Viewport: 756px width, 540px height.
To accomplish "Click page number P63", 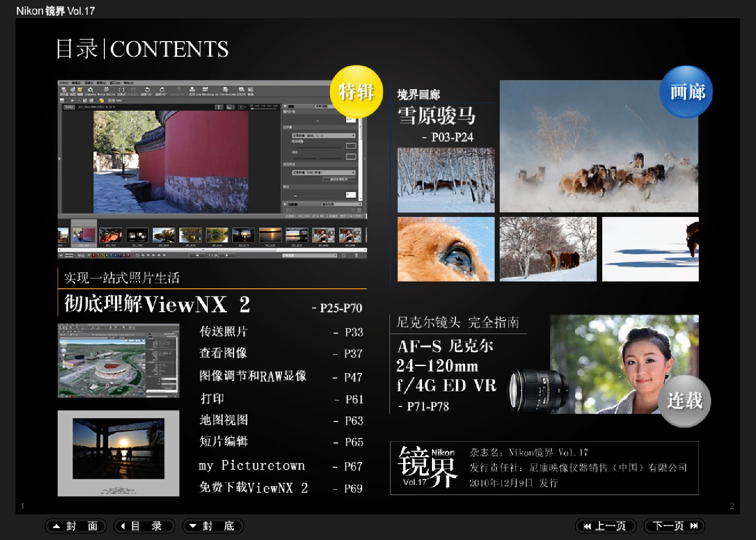I will [x=354, y=421].
